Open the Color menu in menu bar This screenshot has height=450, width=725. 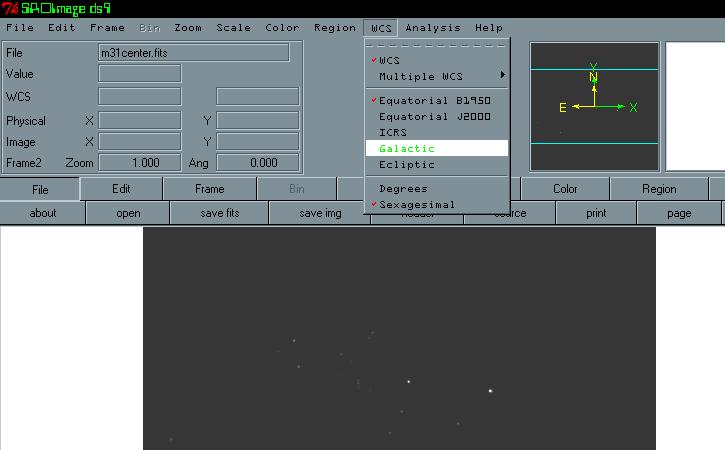(x=282, y=28)
